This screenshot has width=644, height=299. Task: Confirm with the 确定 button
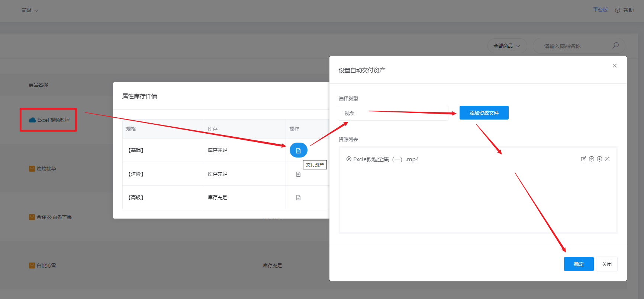pos(579,264)
